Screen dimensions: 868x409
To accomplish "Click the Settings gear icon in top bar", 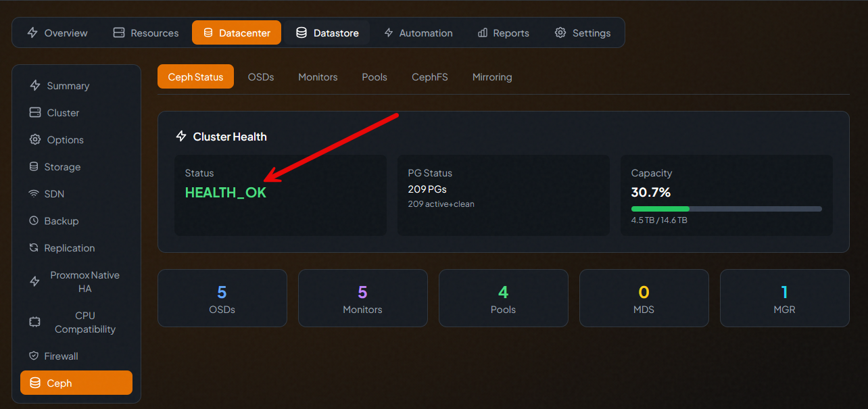I will [560, 32].
